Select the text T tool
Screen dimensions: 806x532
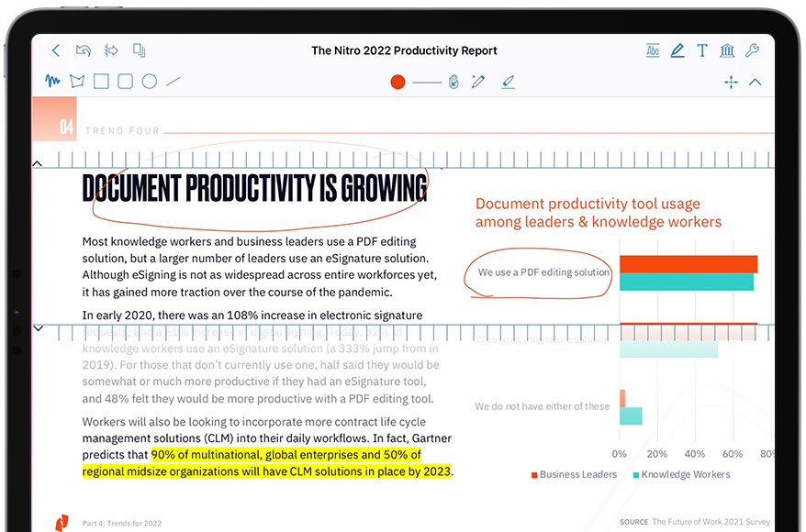(702, 50)
